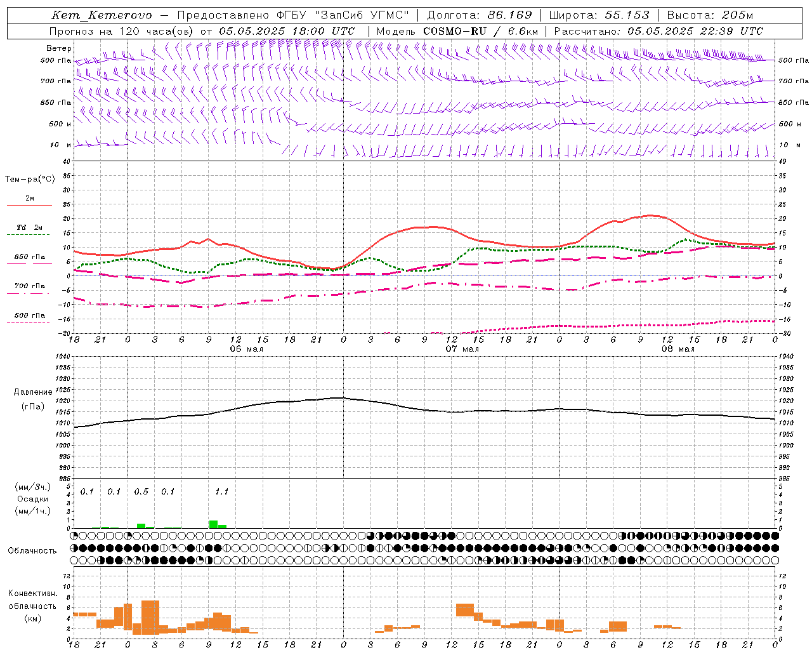Click the '850 гПа' temperature legend entry
This screenshot has height=650, width=812.
click(x=29, y=257)
